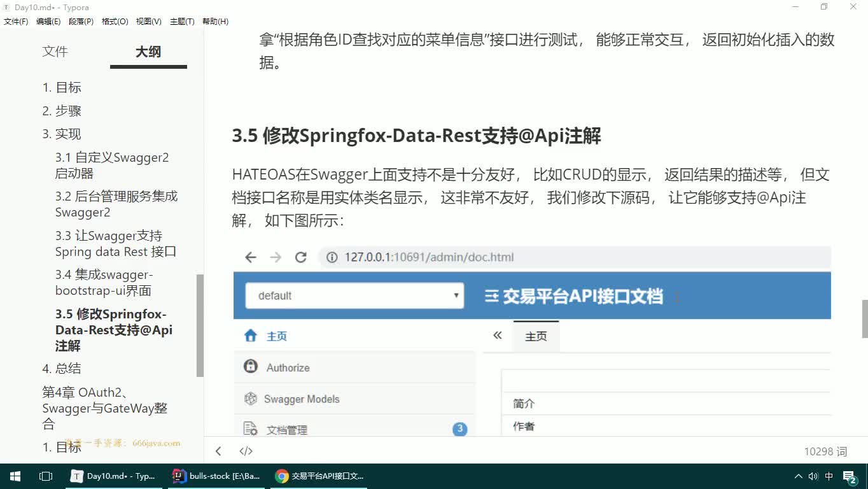Click the back arrow in embedded browser image
Viewport: 868px width, 489px height.
tap(251, 257)
